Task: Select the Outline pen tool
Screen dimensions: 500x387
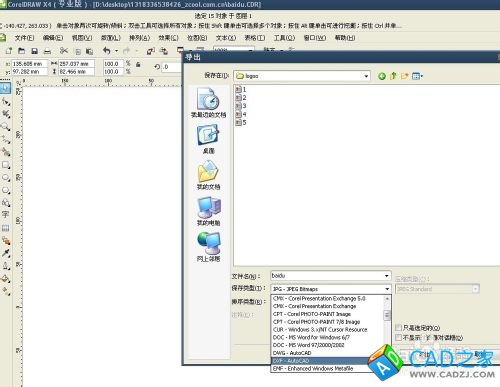Action: tap(6, 266)
